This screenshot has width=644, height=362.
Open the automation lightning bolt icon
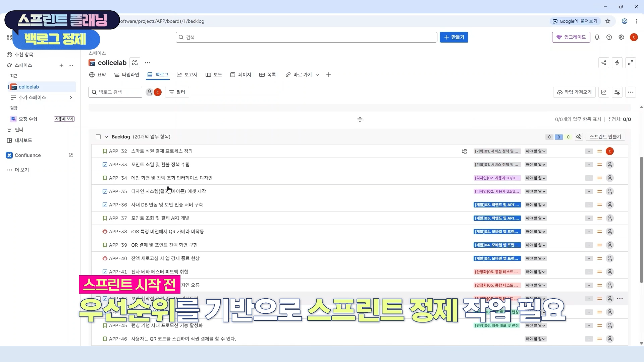click(617, 63)
